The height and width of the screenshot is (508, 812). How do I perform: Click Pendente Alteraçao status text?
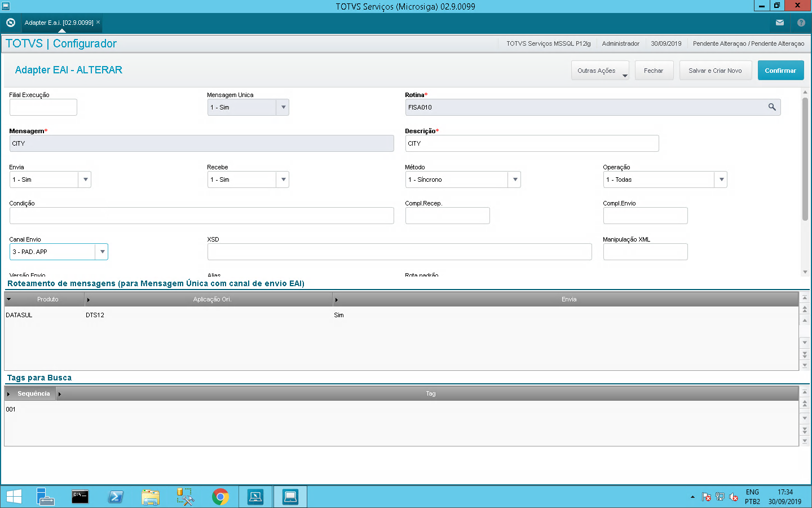click(748, 43)
